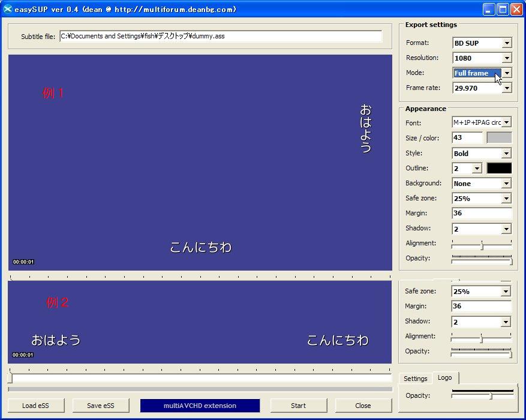The image size is (526, 420).
Task: Open the lower Shadow dropdown
Action: point(481,322)
